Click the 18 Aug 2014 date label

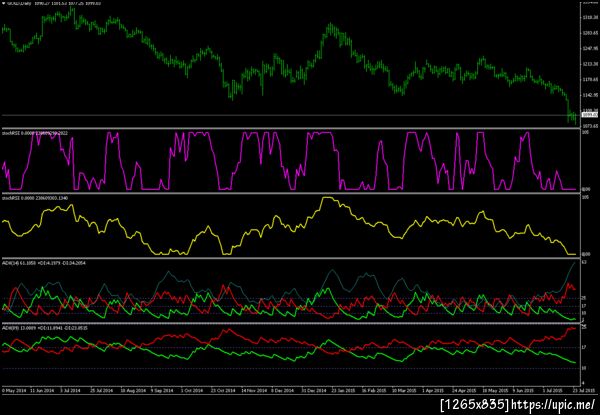(x=133, y=391)
